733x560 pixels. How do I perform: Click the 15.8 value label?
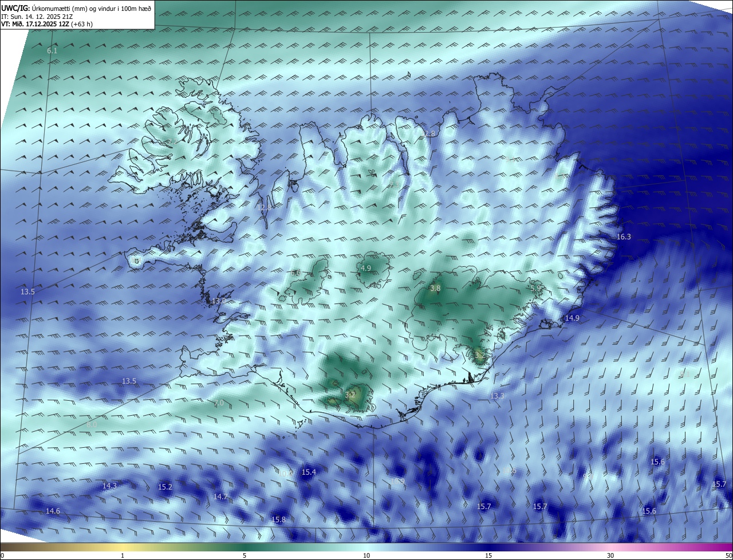[x=278, y=520]
